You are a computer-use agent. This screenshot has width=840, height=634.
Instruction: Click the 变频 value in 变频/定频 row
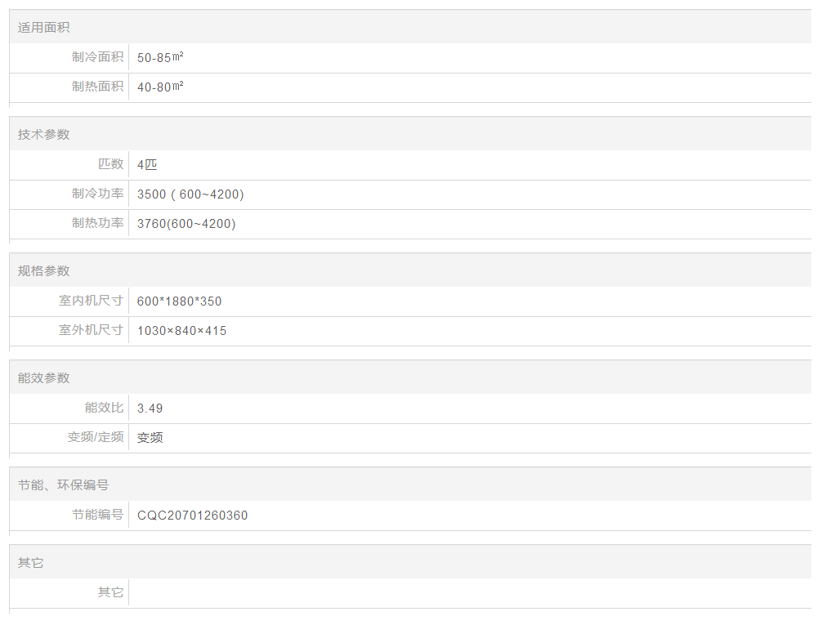coord(150,438)
